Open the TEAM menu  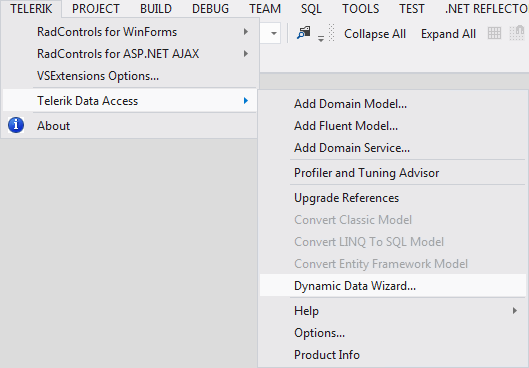pyautogui.click(x=265, y=9)
